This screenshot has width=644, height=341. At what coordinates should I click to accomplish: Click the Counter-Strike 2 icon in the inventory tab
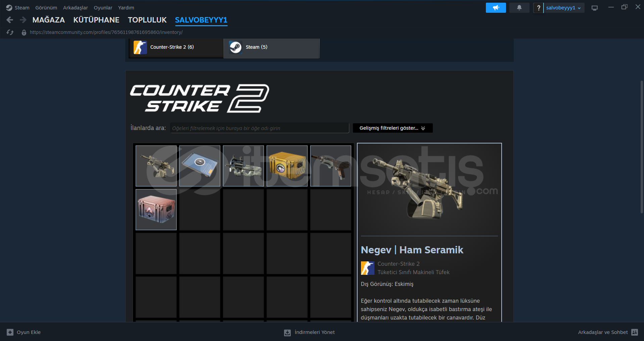click(140, 47)
